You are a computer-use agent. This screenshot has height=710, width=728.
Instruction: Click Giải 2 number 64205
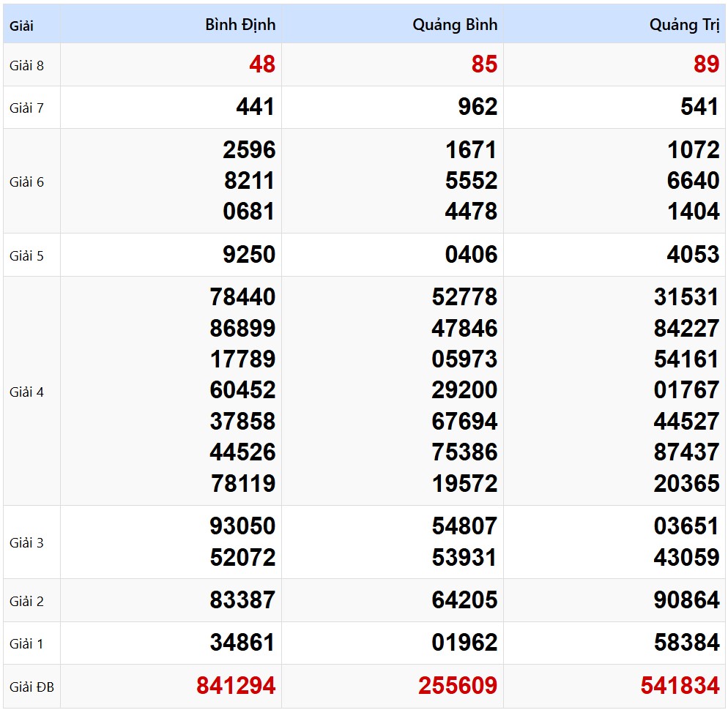(x=464, y=600)
